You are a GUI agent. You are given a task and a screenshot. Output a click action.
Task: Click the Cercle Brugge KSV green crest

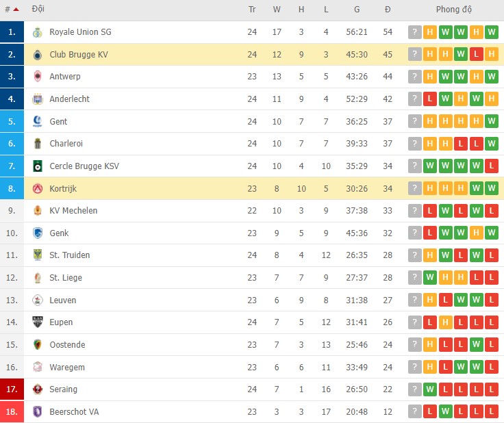point(38,166)
